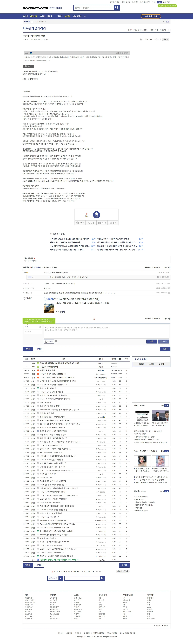Viewport: 193px width, 644px height.
Task: Open the 연관 갤러리(0/11) dropdown
Action: coord(141,30)
